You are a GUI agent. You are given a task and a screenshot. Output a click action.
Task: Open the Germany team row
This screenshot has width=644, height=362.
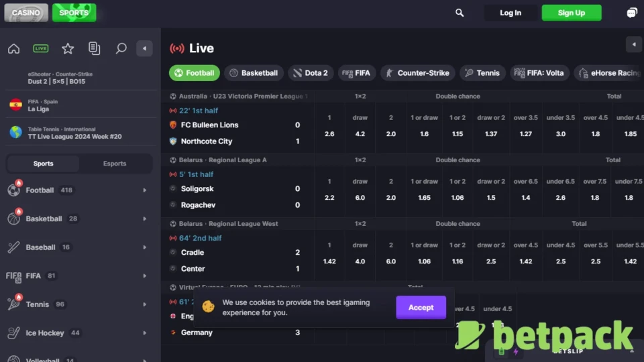point(235,333)
